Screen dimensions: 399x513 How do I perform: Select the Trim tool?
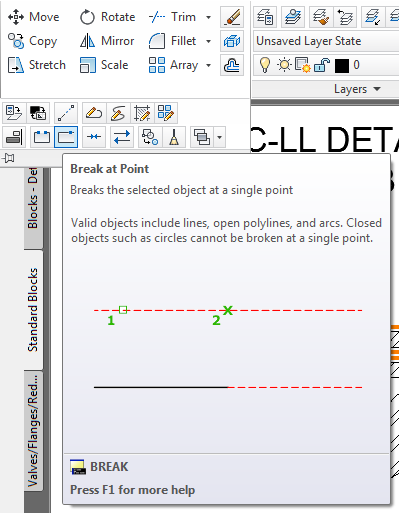point(173,17)
